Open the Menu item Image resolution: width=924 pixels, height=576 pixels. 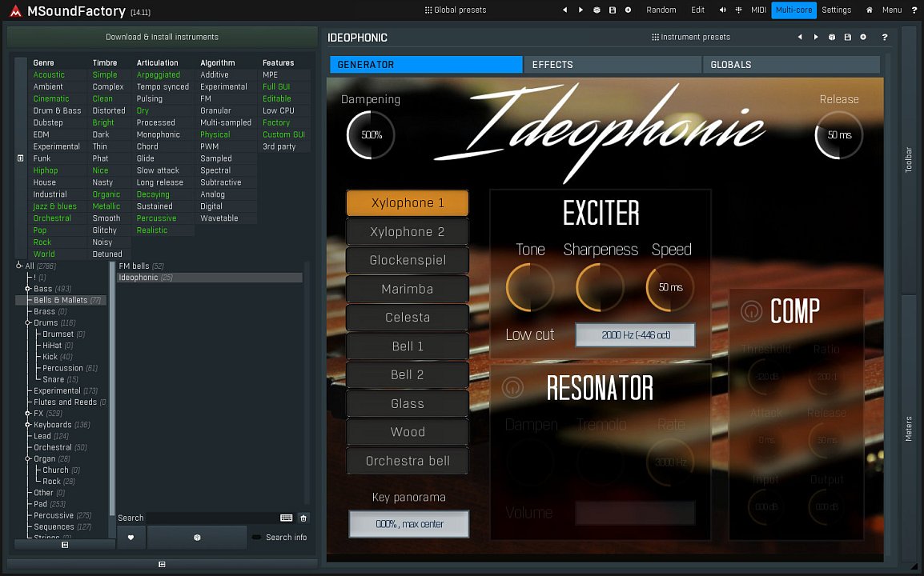[892, 10]
